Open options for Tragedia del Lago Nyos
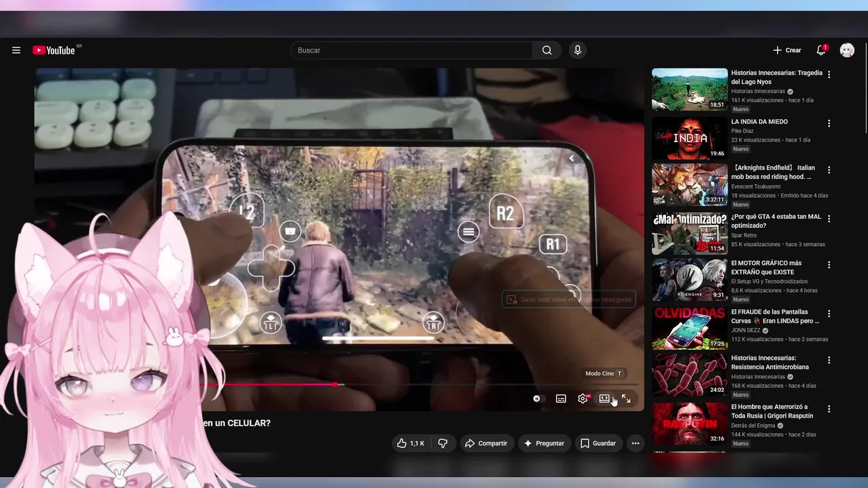 (829, 75)
